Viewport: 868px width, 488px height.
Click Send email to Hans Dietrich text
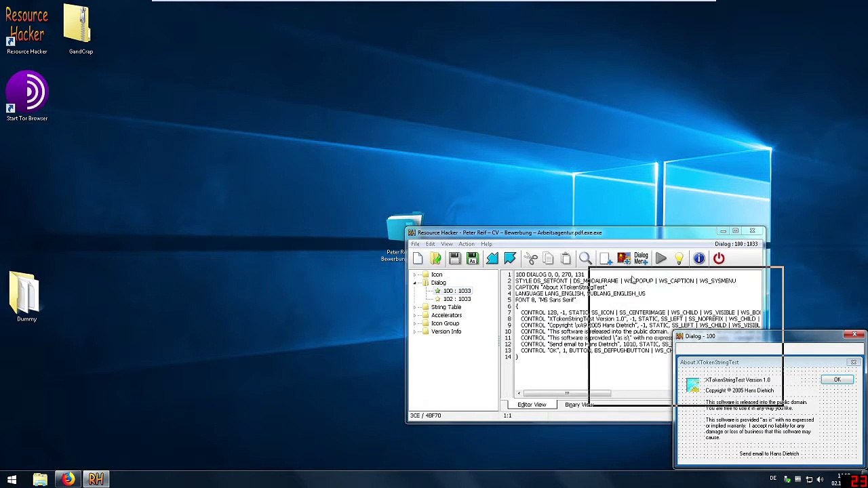click(x=769, y=453)
